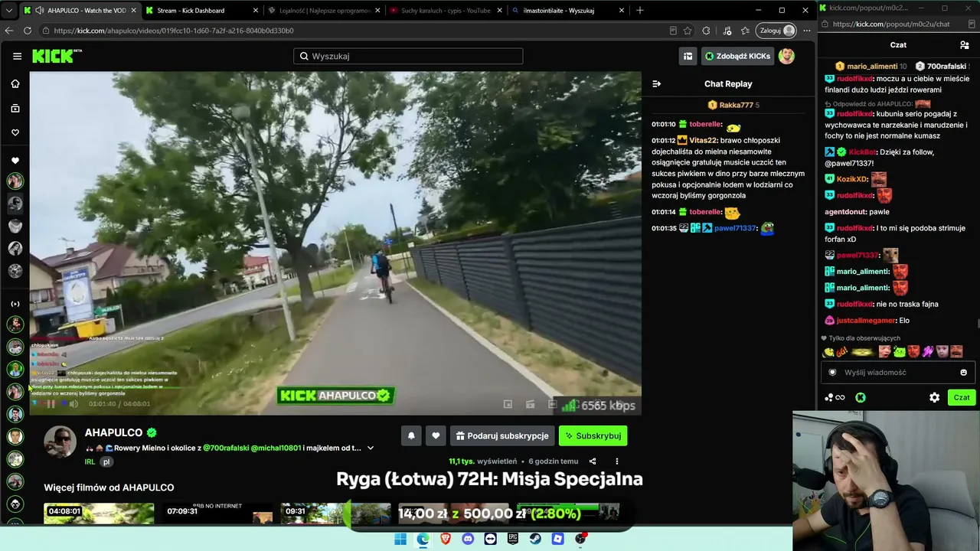
Task: Click the Subskrybuj button
Action: click(x=593, y=436)
